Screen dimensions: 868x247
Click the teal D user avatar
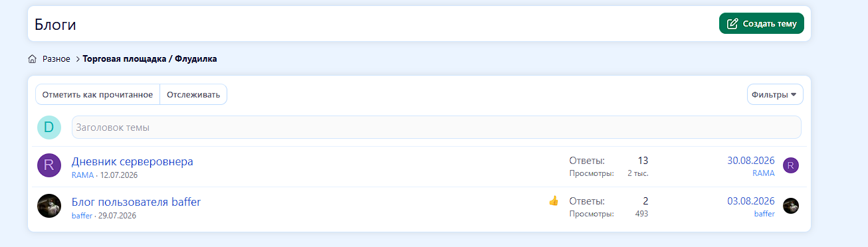(49, 127)
